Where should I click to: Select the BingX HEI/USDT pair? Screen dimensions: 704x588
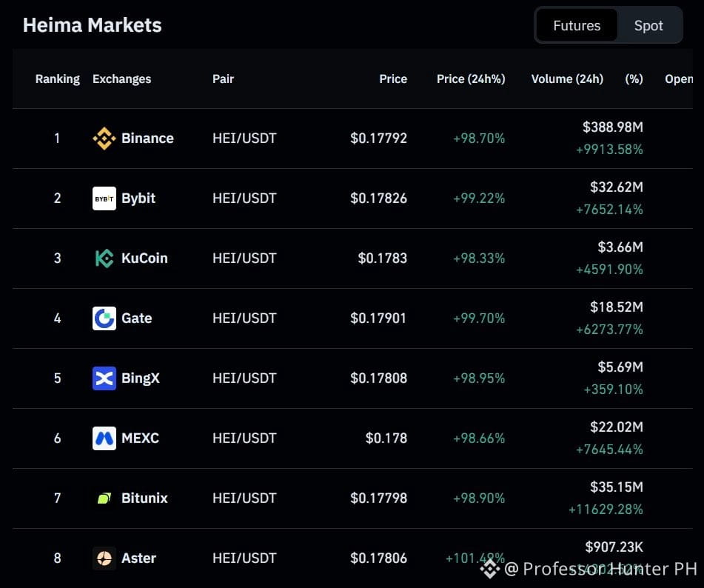pos(244,378)
